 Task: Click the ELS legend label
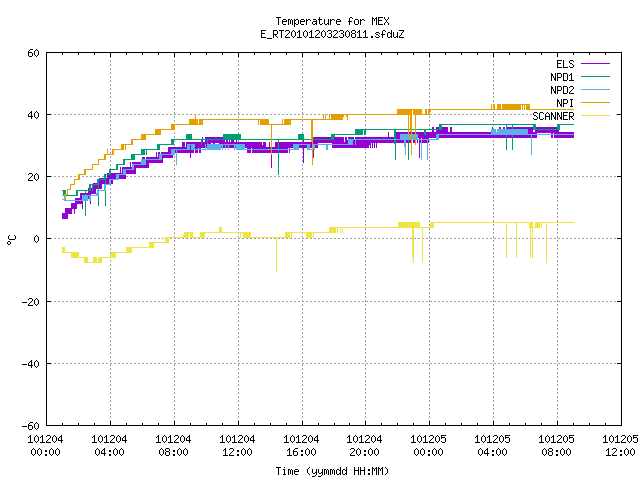click(x=565, y=64)
